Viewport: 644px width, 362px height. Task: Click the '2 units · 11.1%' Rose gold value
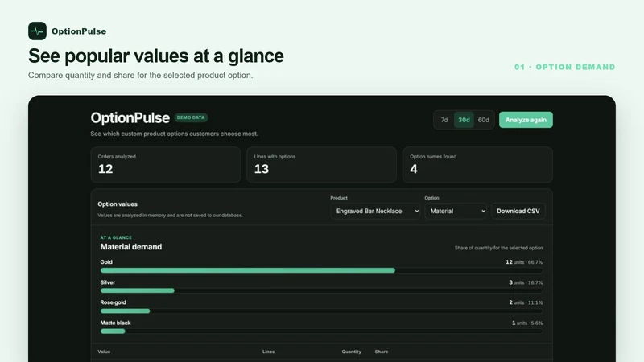(x=526, y=302)
